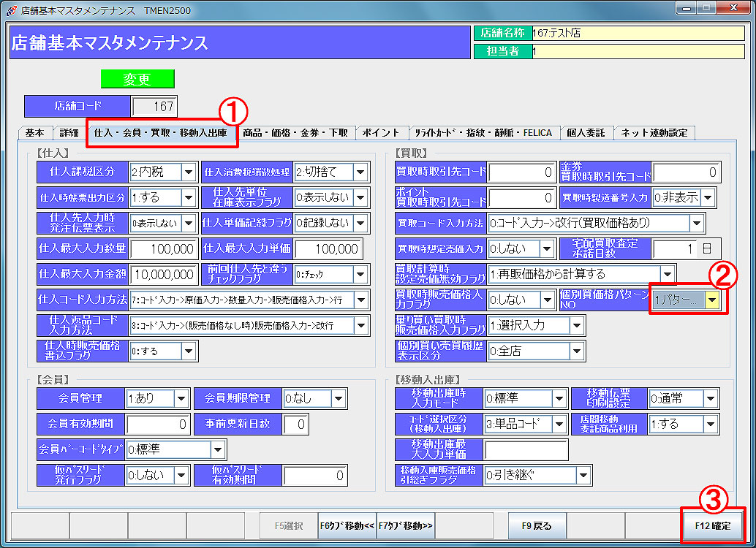756x548 pixels.
Task: Switch to the 詳細 tab
Action: [x=69, y=133]
